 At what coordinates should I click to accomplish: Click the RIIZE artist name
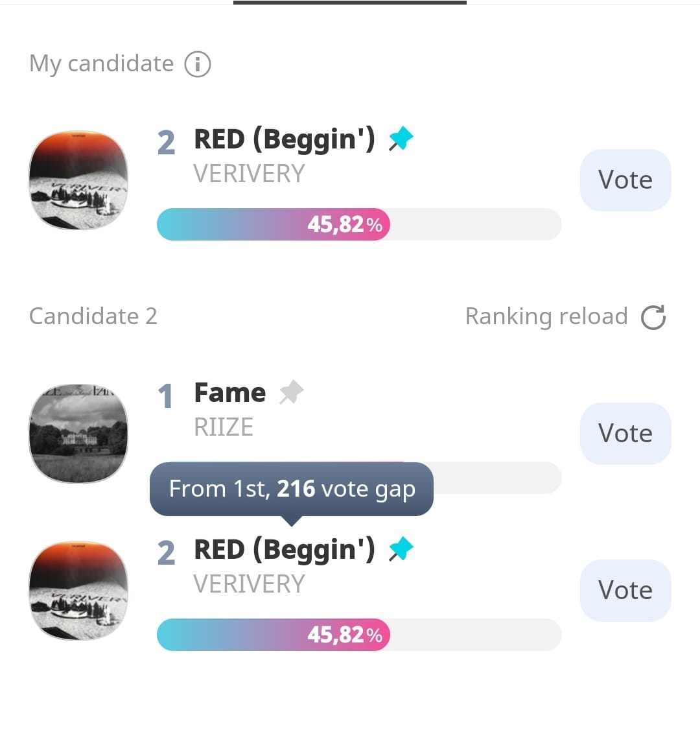tap(224, 427)
